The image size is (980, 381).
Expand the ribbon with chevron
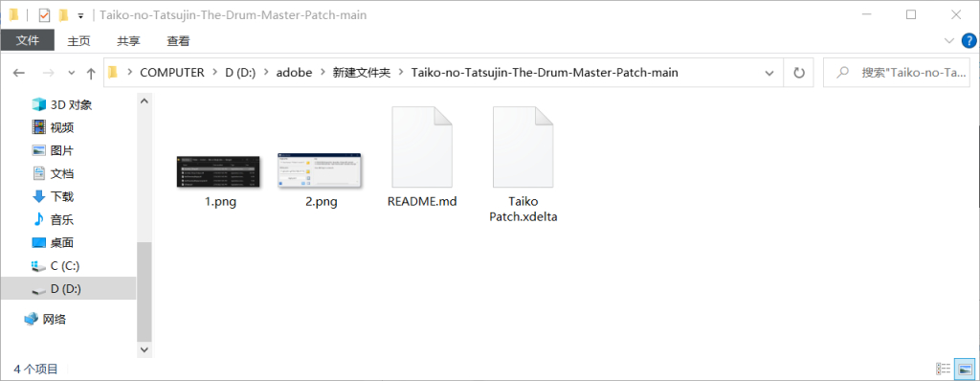(x=948, y=40)
